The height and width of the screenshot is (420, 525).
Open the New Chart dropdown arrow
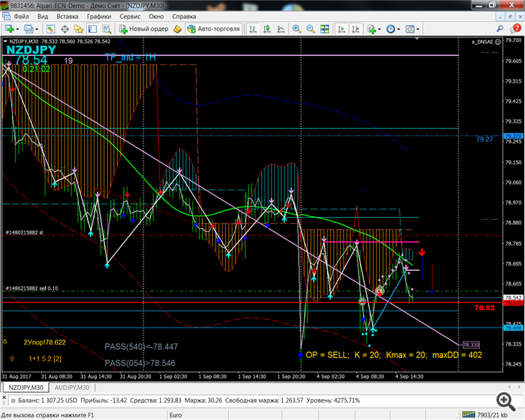pos(17,29)
